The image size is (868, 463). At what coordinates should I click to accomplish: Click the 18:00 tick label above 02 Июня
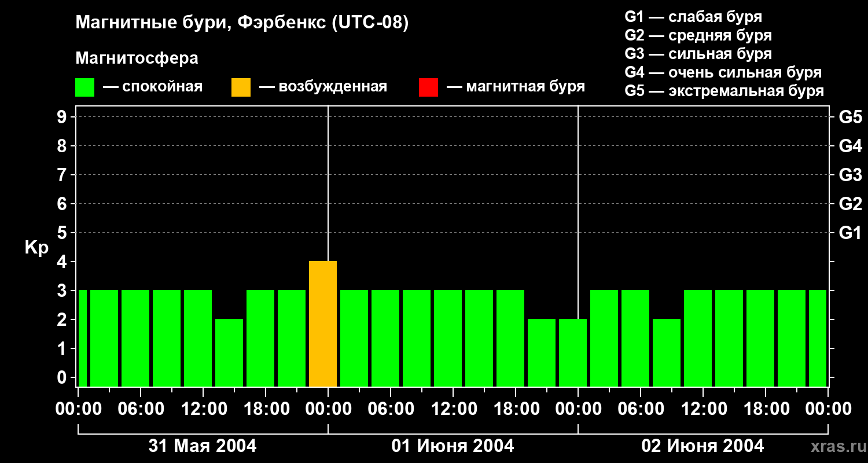coord(766,409)
